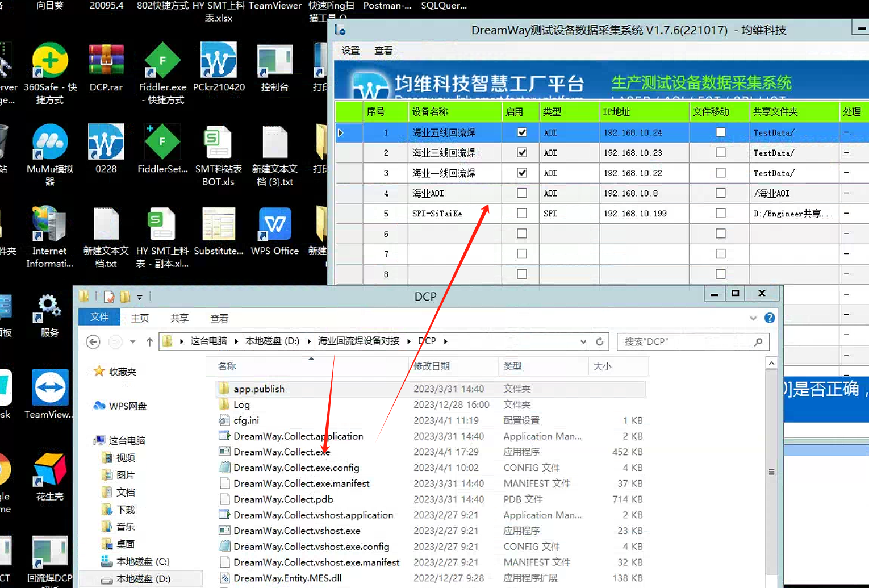Open the DCP.rar archive icon
The image size is (869, 588).
coord(106,61)
